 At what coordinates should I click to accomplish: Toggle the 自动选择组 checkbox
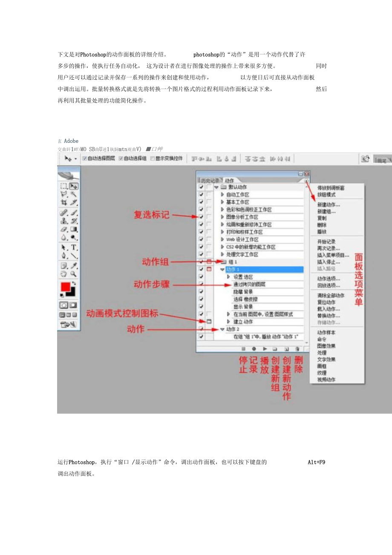click(121, 158)
